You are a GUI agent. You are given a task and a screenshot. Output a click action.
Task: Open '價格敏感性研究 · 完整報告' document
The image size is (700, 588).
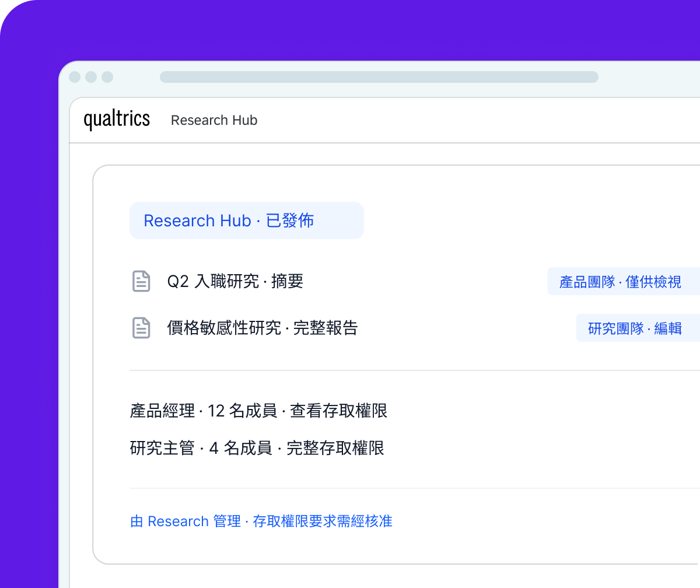pyautogui.click(x=262, y=328)
